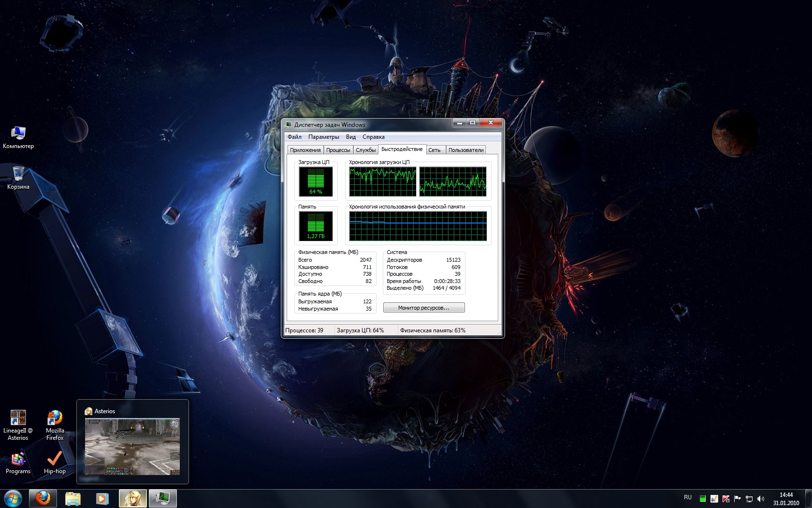The width and height of the screenshot is (812, 508).
Task: Open the Windows Start menu orb
Action: (x=13, y=498)
